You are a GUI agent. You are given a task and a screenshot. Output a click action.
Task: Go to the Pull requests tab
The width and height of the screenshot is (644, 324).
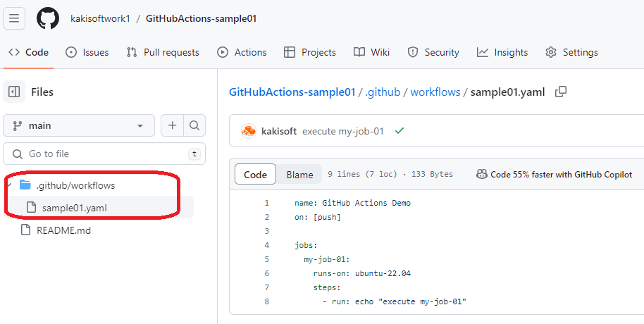click(163, 52)
